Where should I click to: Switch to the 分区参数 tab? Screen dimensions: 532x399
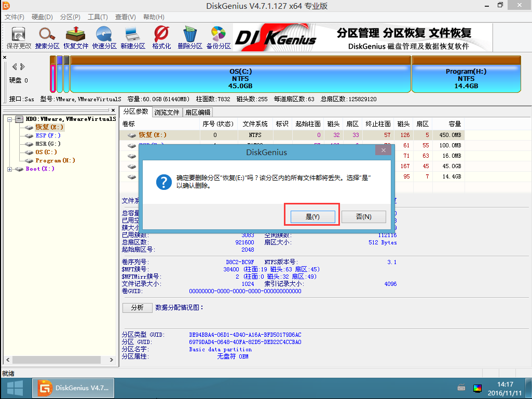click(135, 112)
